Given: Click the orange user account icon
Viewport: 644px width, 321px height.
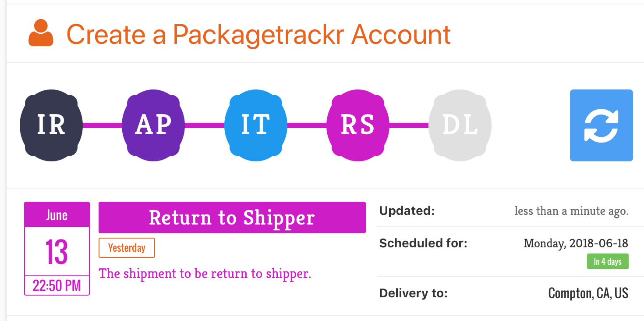Looking at the screenshot, I should [41, 33].
